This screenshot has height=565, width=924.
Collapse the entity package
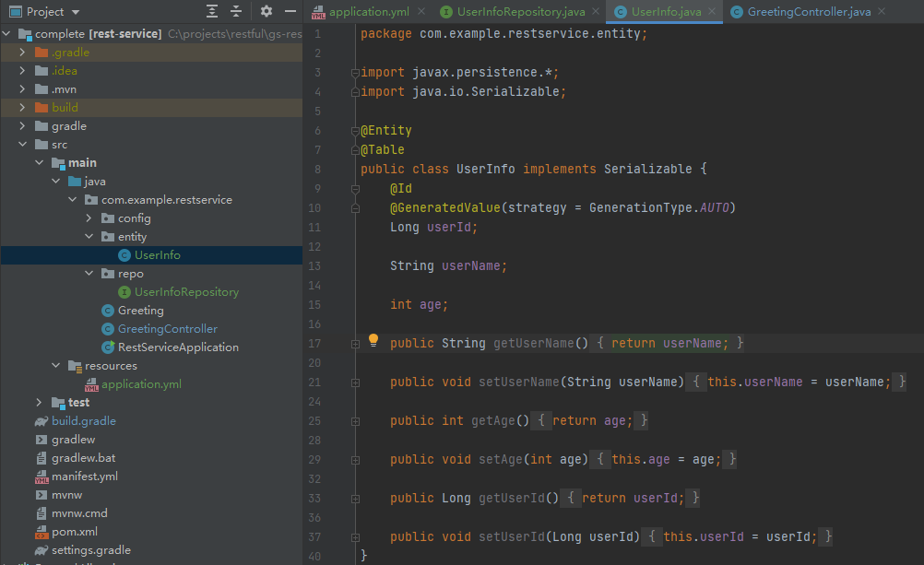tap(89, 236)
